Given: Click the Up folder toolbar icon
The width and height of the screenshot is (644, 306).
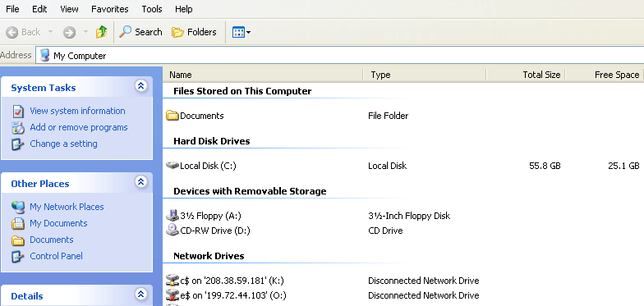Looking at the screenshot, I should 102,32.
